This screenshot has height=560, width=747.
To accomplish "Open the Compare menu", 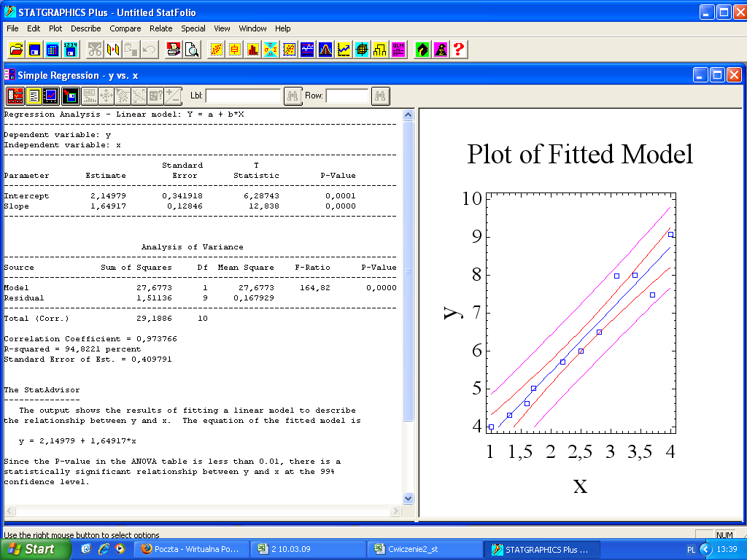I will pyautogui.click(x=125, y=28).
